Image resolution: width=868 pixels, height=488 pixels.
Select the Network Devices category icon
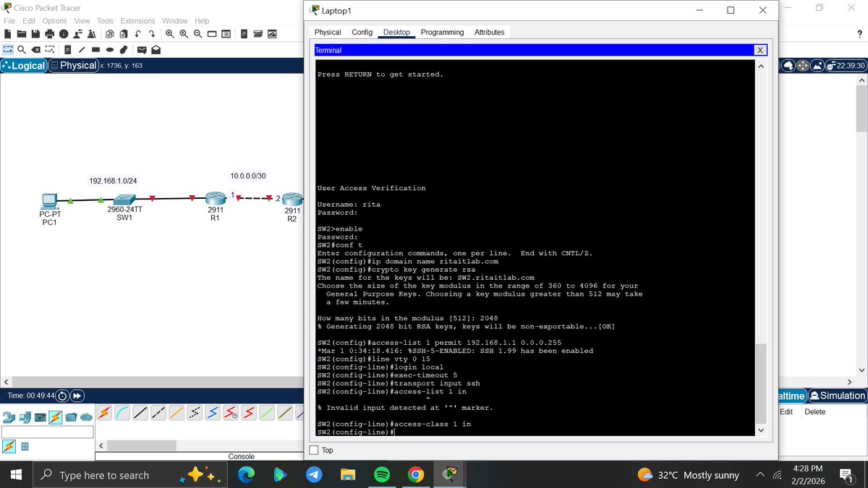coord(9,417)
